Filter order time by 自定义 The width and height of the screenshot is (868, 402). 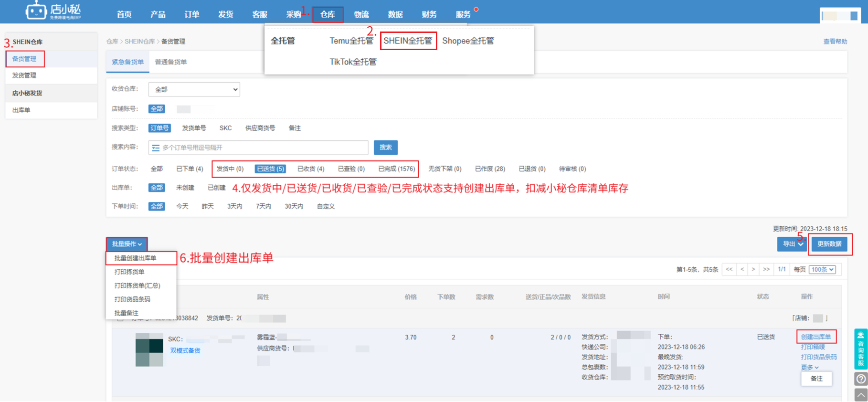[326, 206]
